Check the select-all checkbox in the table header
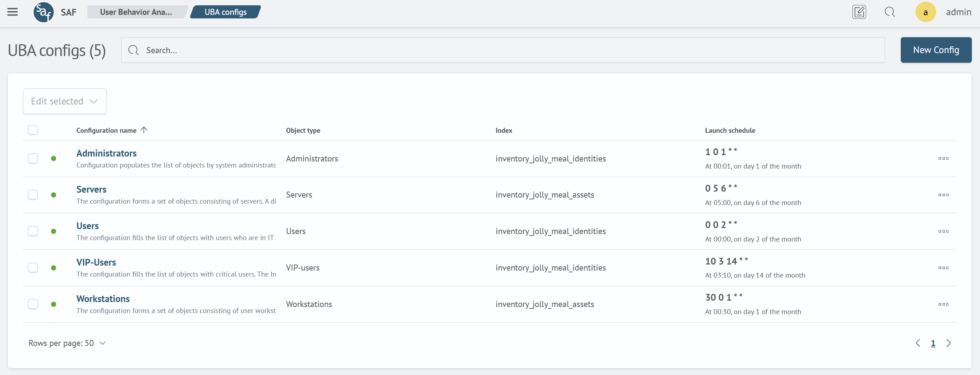This screenshot has height=375, width=980. [x=33, y=130]
